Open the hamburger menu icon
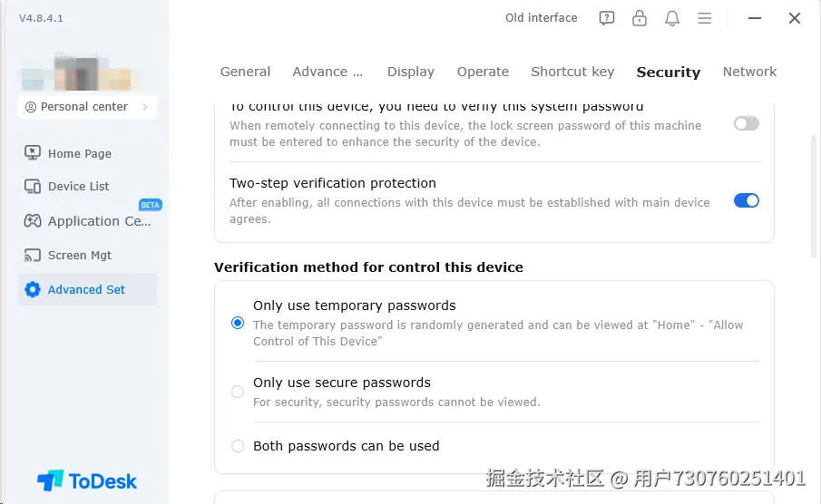This screenshot has width=821, height=504. click(x=704, y=18)
